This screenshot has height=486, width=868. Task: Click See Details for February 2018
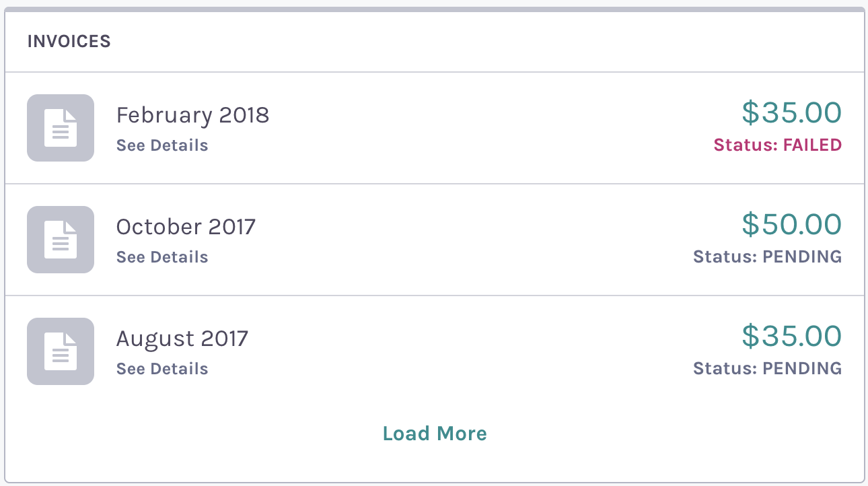161,145
